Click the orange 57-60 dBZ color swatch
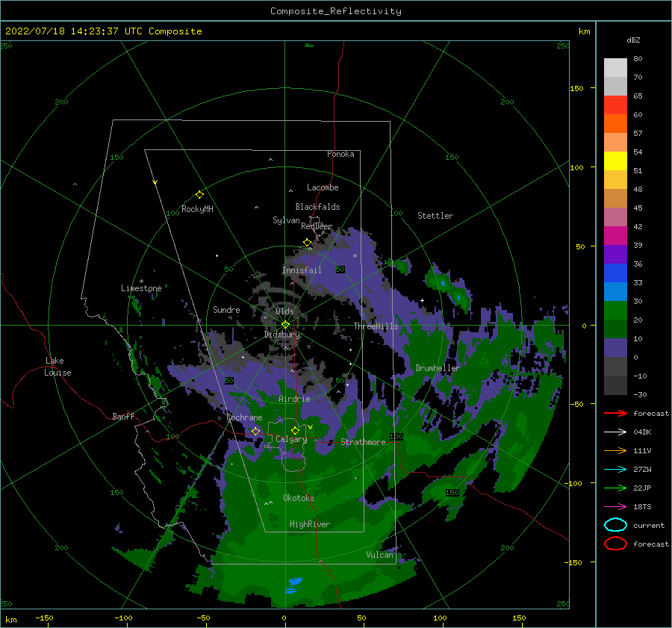 [x=615, y=124]
